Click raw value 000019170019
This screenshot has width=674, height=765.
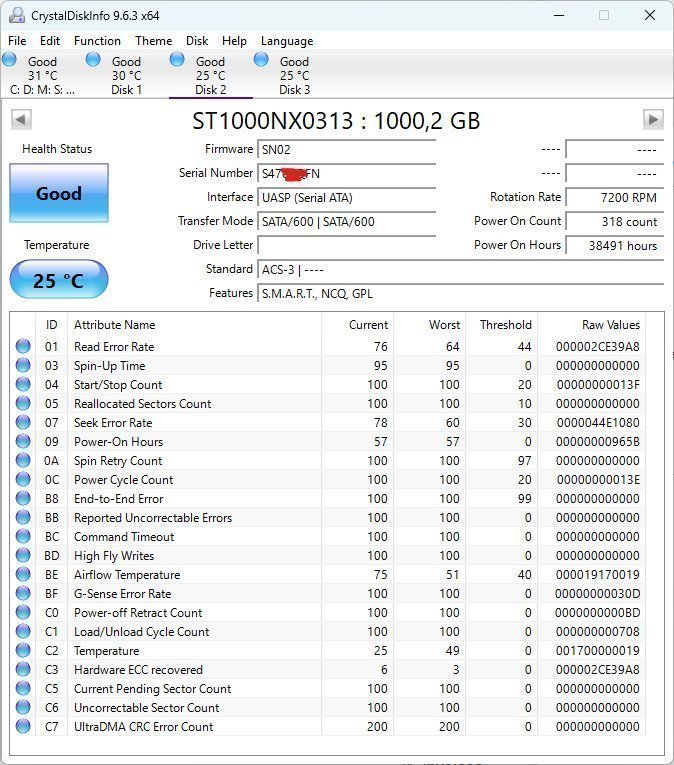pyautogui.click(x=597, y=575)
